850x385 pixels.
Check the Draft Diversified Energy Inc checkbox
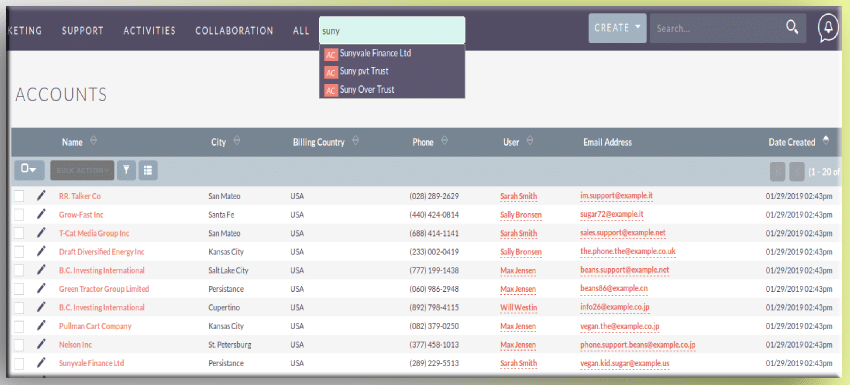pyautogui.click(x=19, y=252)
